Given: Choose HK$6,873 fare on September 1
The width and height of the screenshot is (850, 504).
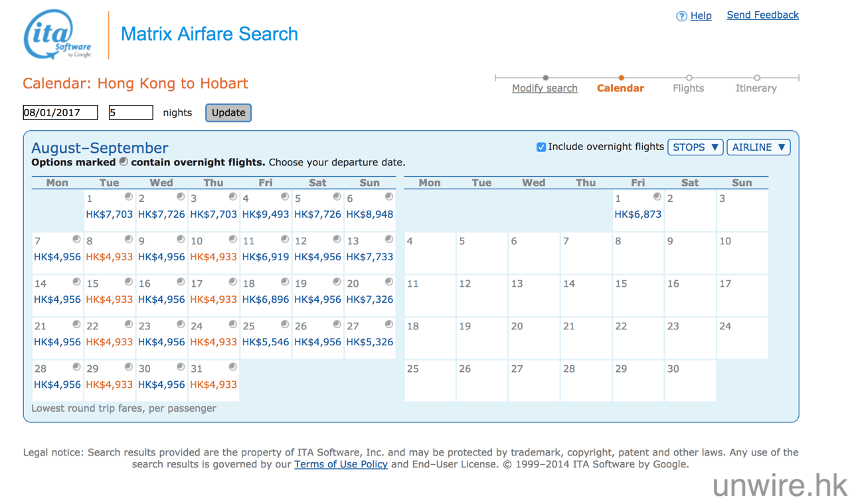Looking at the screenshot, I should 637,214.
